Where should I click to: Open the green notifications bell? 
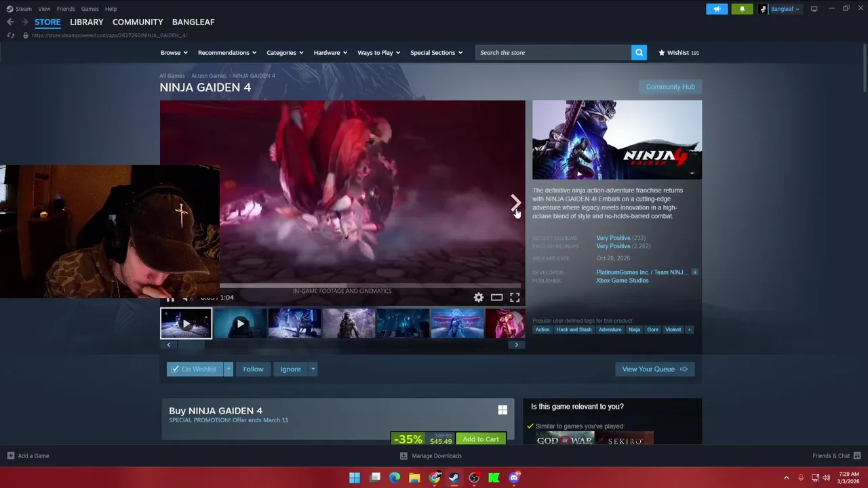(742, 9)
